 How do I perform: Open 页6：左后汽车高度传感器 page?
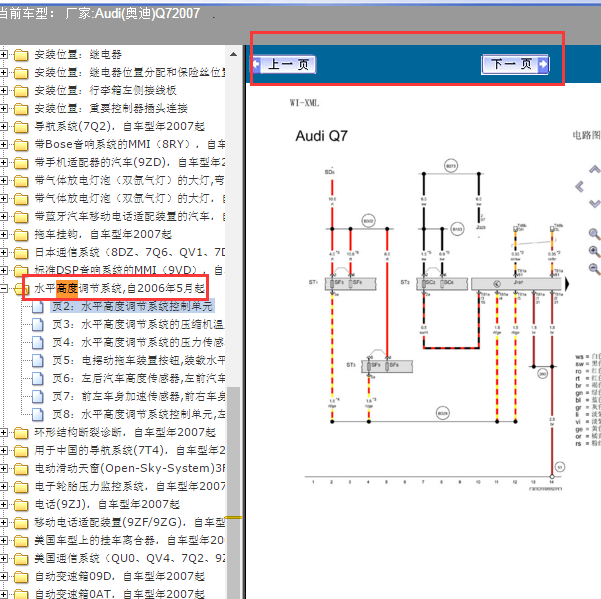(x=138, y=379)
